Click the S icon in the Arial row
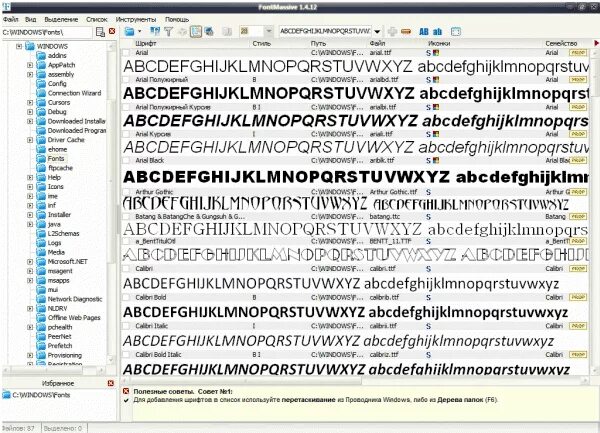The width and height of the screenshot is (600, 433). [x=429, y=53]
